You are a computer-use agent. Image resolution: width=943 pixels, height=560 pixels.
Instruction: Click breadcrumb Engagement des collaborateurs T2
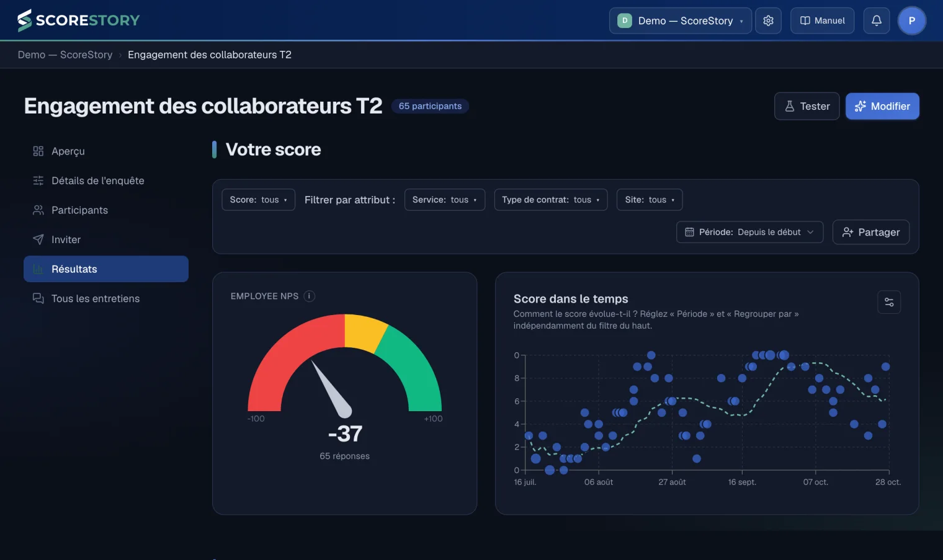pyautogui.click(x=210, y=55)
